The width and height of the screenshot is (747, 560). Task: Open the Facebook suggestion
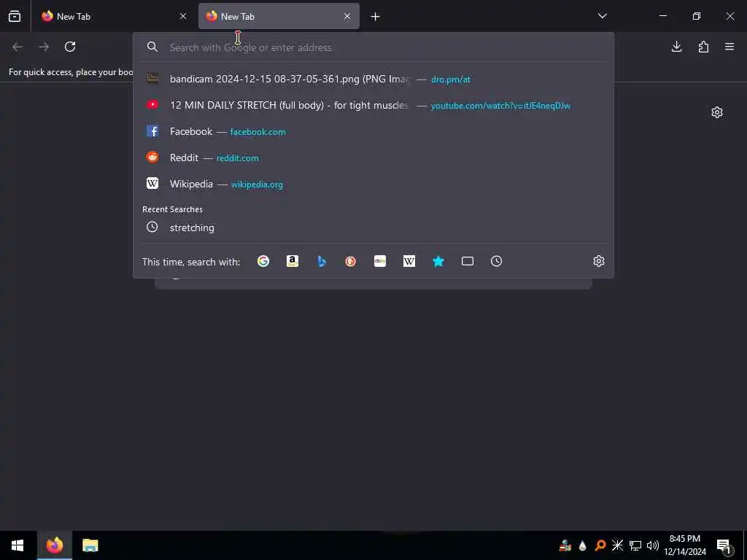[x=374, y=131]
